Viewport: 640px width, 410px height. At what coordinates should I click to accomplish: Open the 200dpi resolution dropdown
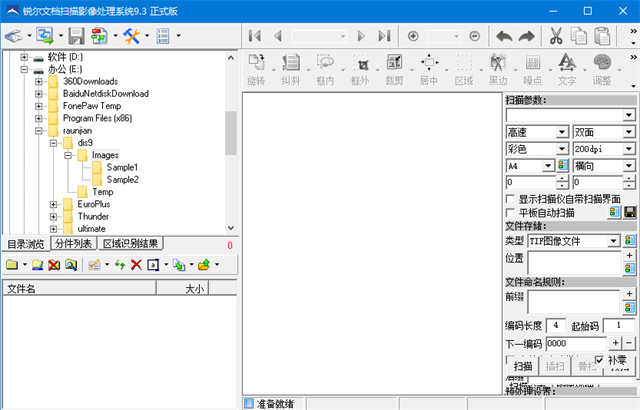[629, 149]
